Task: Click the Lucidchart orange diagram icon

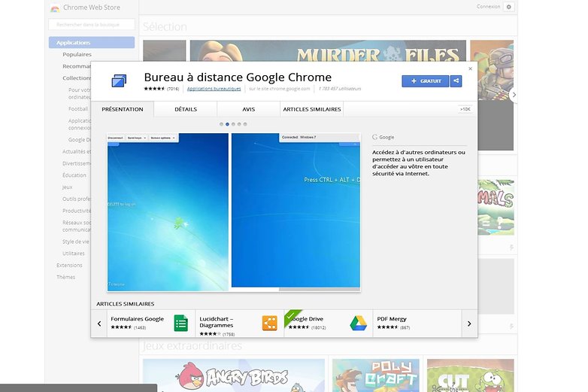Action: click(x=270, y=324)
